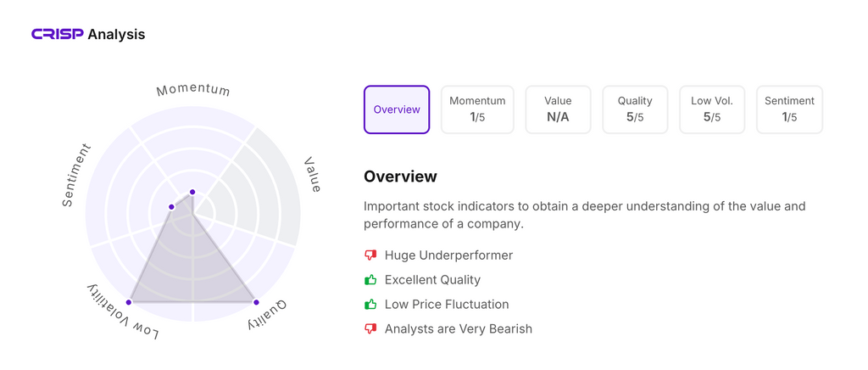This screenshot has width=868, height=370.
Task: Select the Sentiment 1/5 tab
Action: (789, 109)
